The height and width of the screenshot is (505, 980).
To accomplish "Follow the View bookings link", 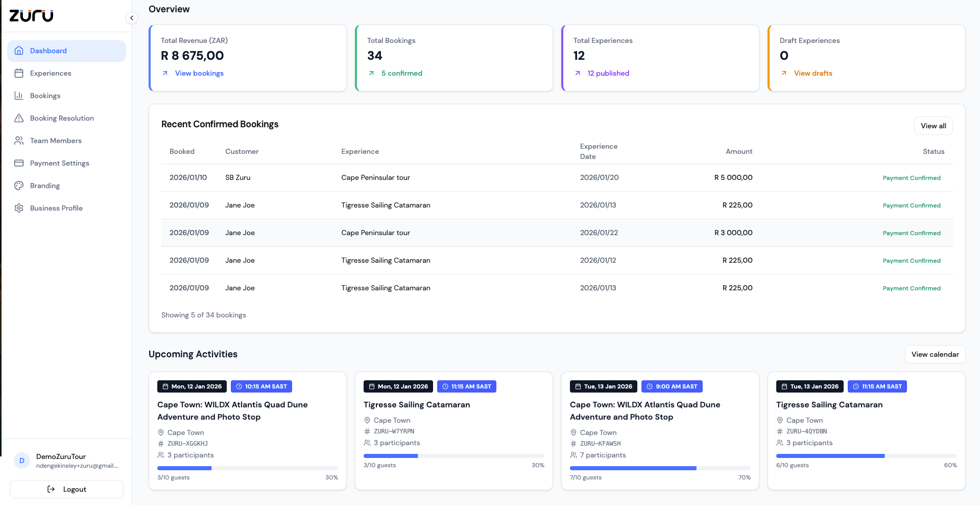I will click(x=199, y=73).
